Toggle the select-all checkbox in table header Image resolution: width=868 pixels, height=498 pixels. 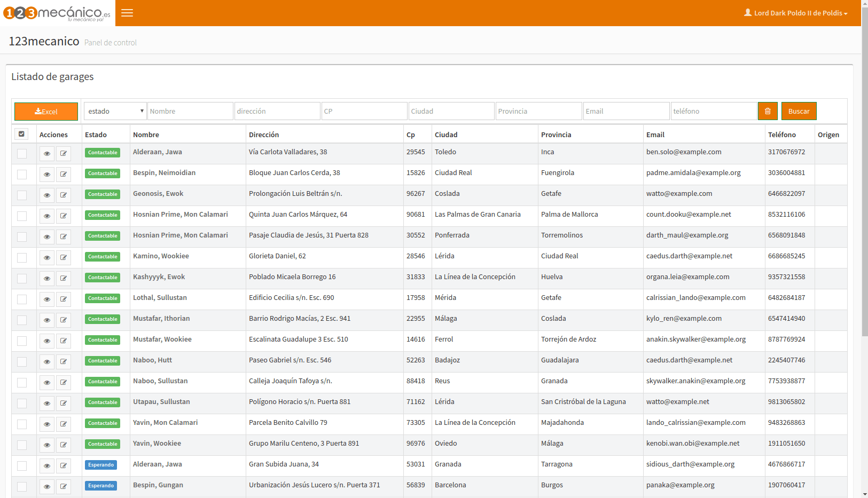click(x=21, y=134)
